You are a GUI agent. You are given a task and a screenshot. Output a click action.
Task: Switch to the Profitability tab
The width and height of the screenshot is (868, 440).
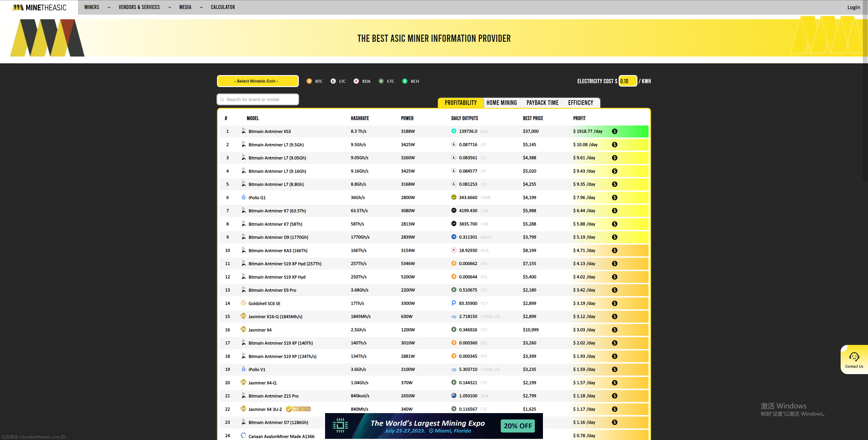pyautogui.click(x=461, y=103)
